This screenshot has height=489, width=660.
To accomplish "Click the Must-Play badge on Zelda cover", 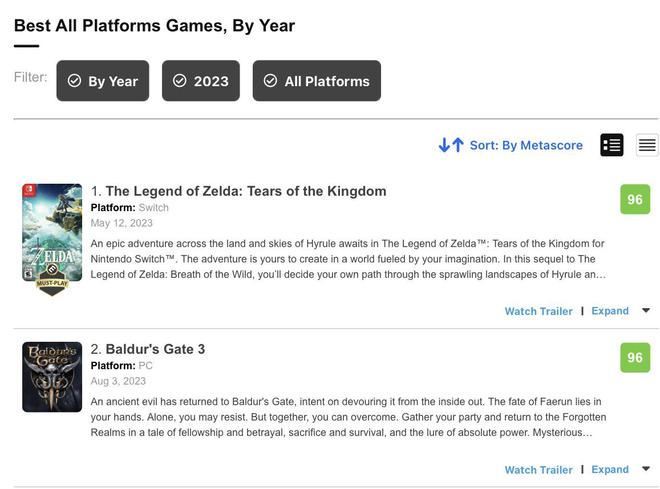I will click(52, 280).
